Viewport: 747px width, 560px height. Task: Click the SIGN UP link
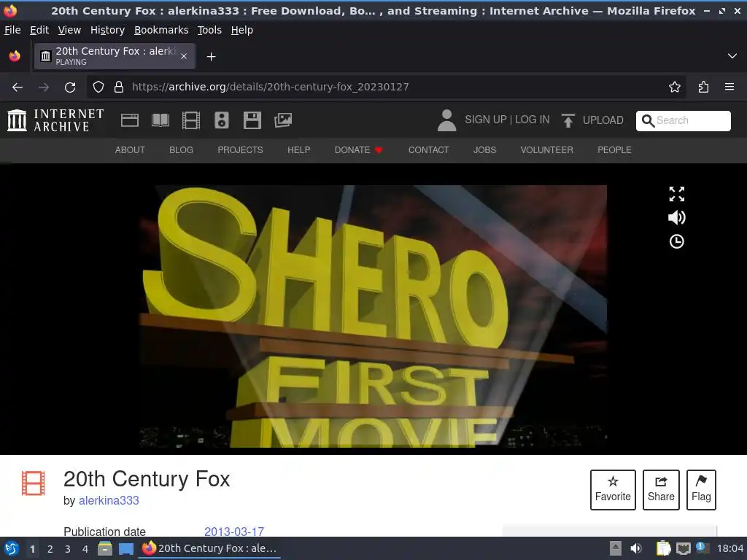pos(485,120)
